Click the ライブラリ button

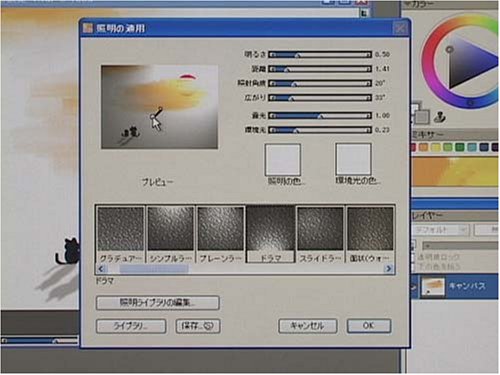131,326
